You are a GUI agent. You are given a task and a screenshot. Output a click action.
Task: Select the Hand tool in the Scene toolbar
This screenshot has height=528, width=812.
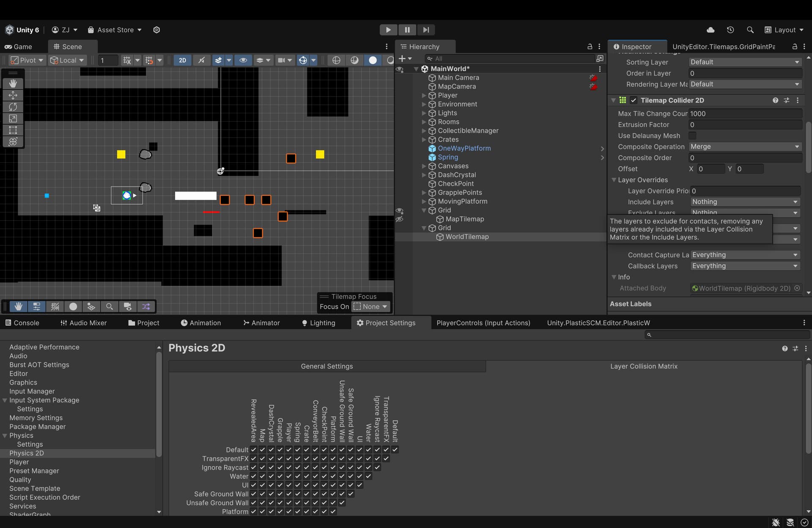tap(13, 83)
